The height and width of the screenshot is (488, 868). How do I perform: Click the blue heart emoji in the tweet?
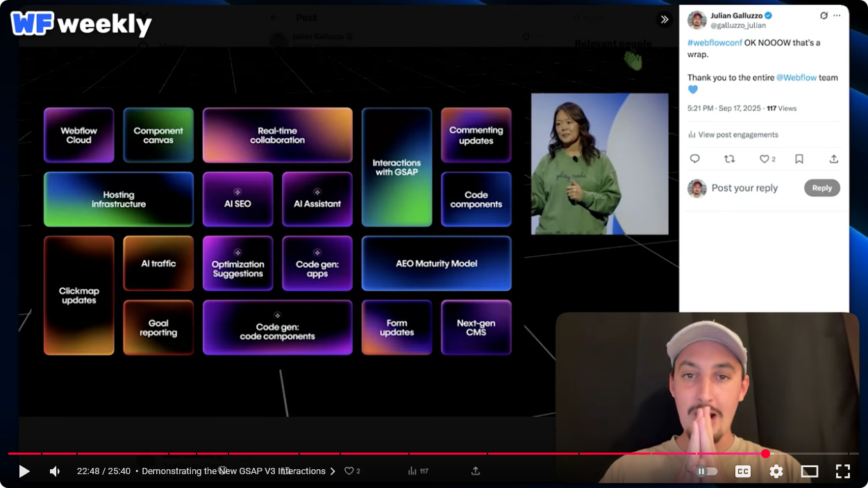pos(693,90)
